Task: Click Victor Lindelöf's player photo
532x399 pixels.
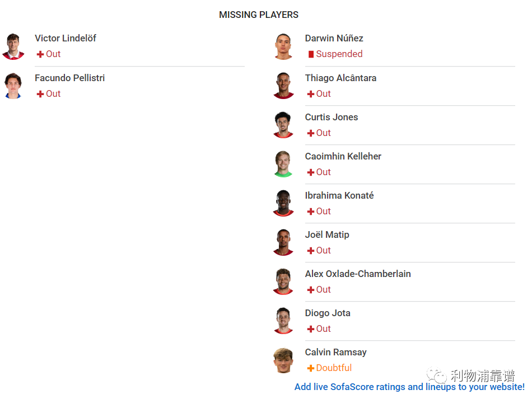Action: [13, 46]
